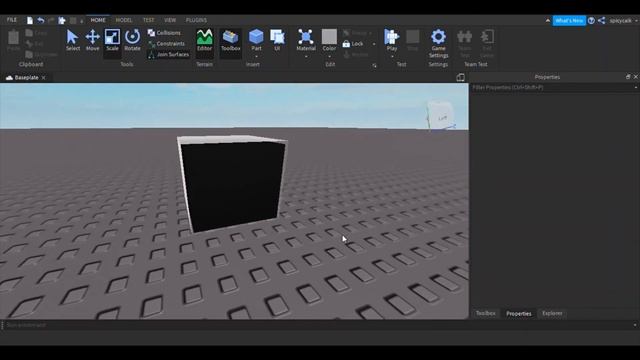Start Play test
Viewport: 640px width, 360px height.
pos(391,40)
